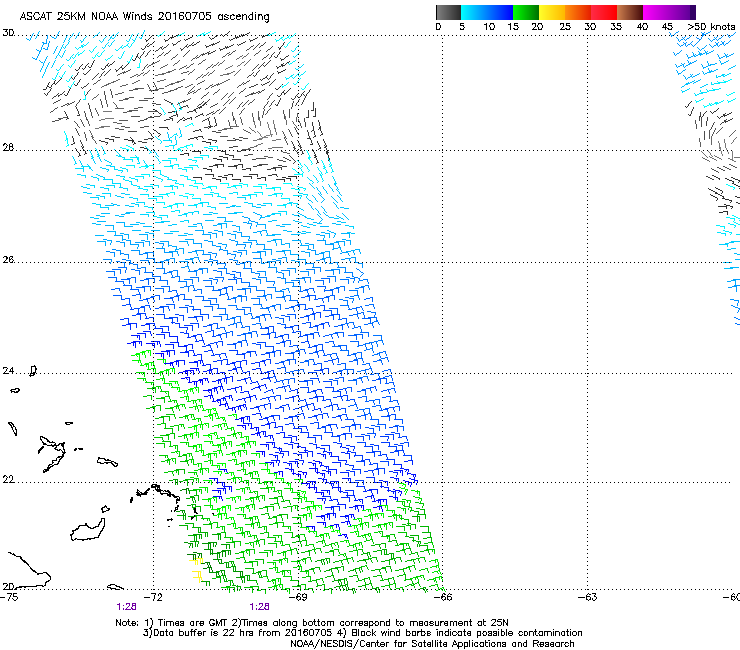Click latitude label '22'
740x650 pixels.
click(x=8, y=480)
